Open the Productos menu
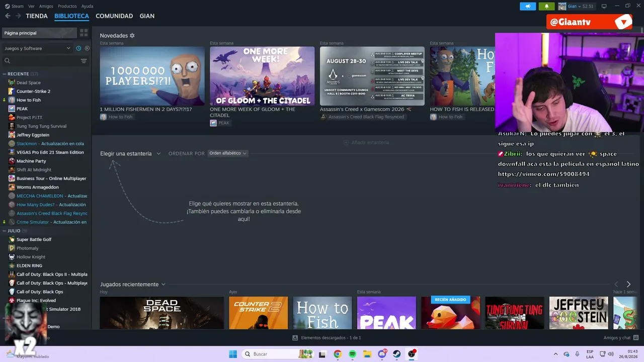This screenshot has height=362, width=644. pyautogui.click(x=67, y=7)
